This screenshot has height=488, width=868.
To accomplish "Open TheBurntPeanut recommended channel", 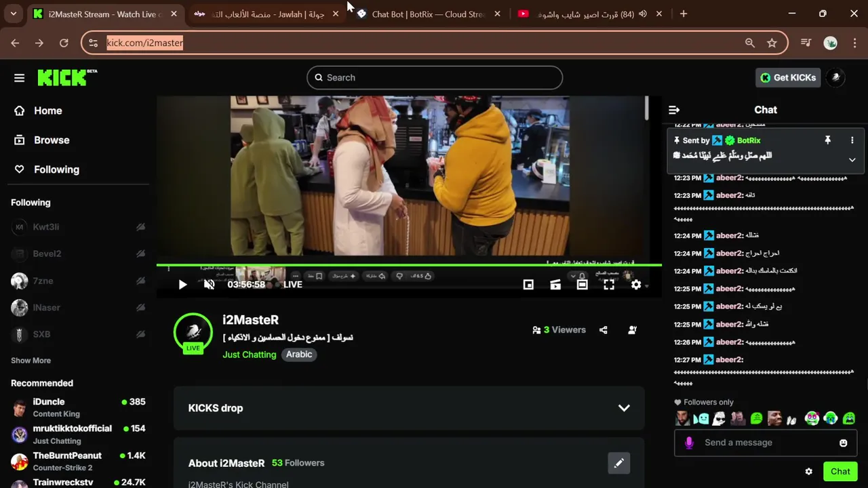I will point(79,461).
